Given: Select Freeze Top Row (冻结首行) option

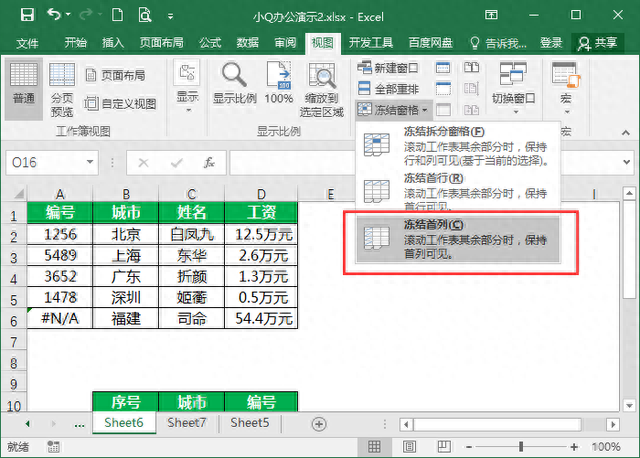Looking at the screenshot, I should [458, 191].
